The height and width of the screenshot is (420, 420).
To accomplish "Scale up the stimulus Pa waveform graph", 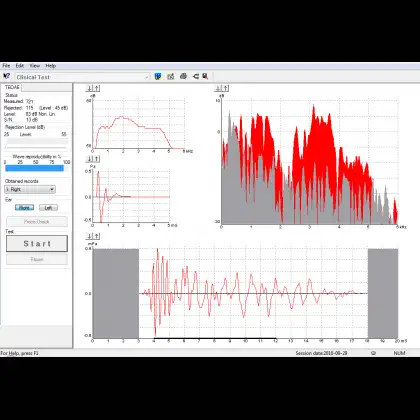I will pos(96,159).
